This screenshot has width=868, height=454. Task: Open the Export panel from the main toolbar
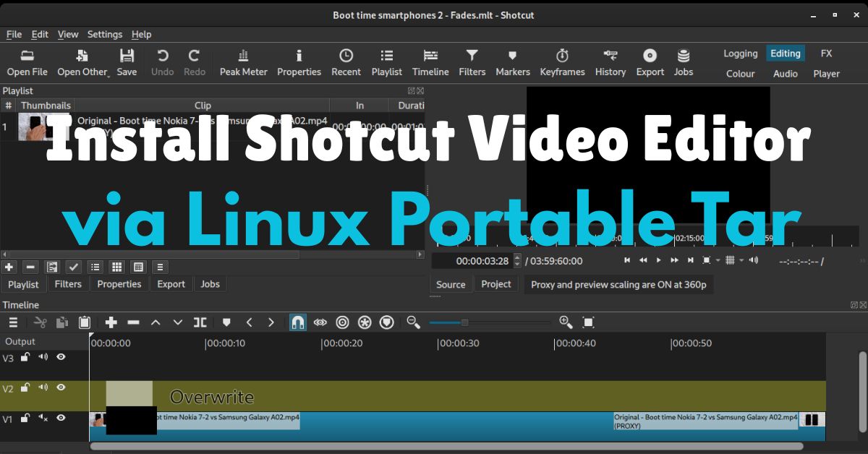[650, 63]
